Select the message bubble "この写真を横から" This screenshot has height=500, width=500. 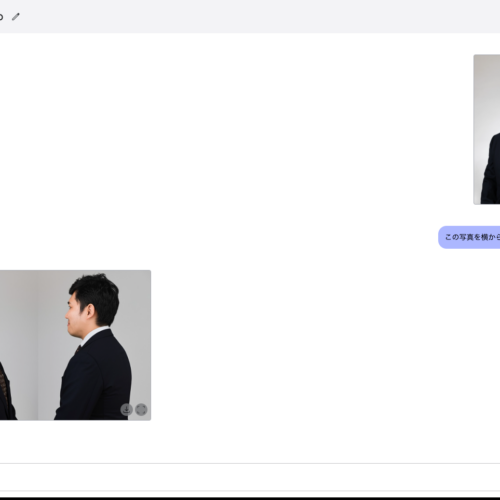click(469, 237)
